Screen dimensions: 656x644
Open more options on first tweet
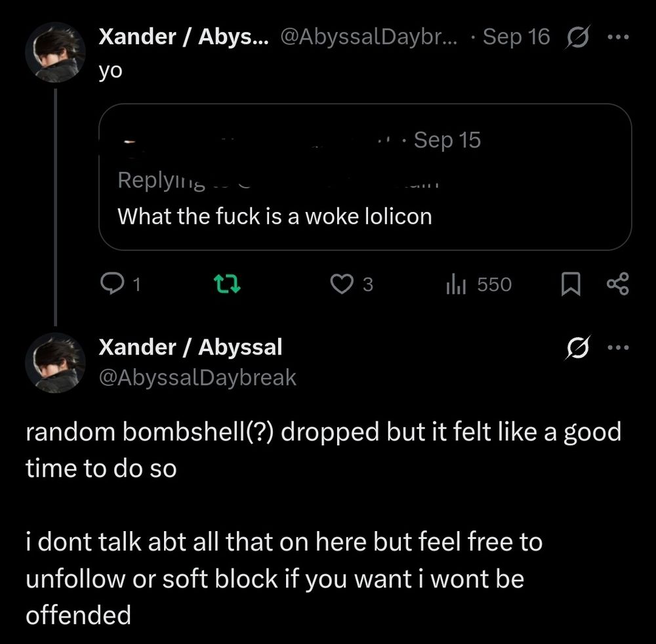[x=618, y=36]
